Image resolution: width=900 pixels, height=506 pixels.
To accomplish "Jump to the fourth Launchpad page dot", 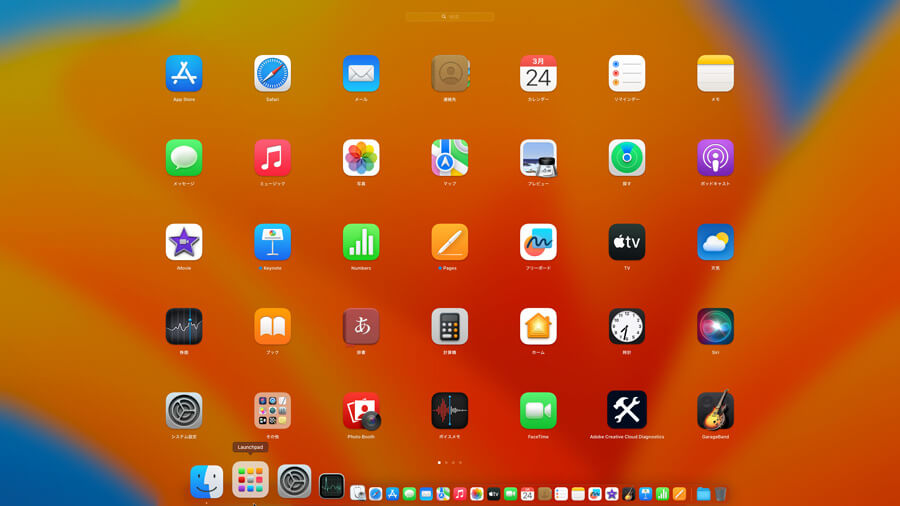I will tap(460, 462).
